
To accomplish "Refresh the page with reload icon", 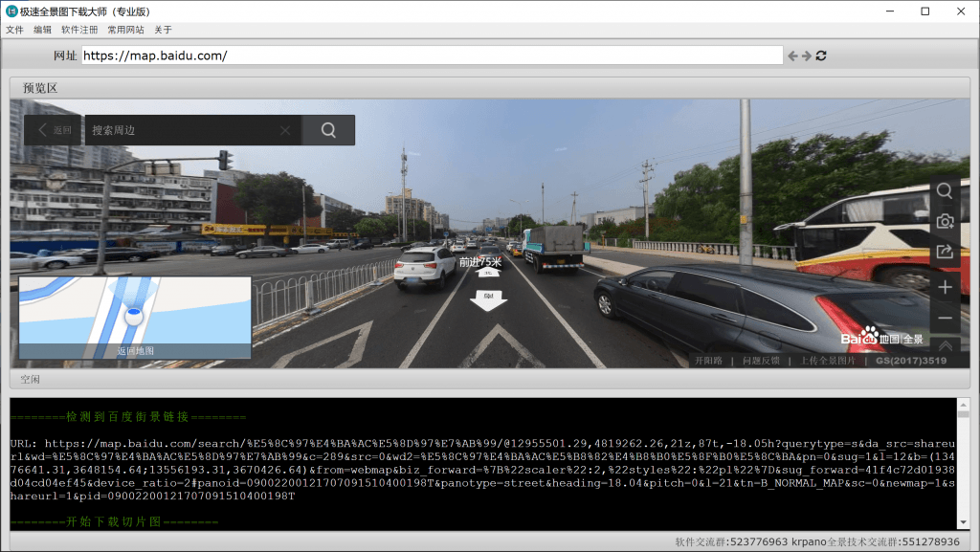I will [x=821, y=55].
